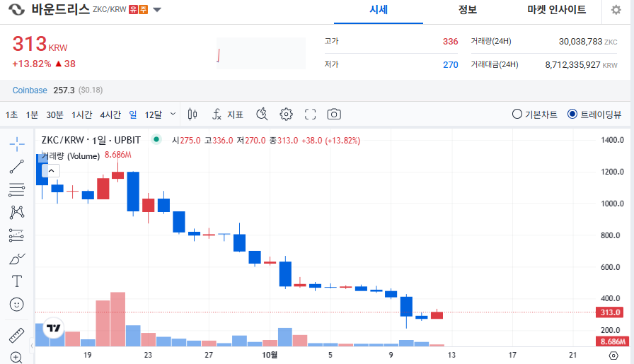Click the 8.686M volume axis label
This screenshot has height=364, width=634.
(612, 342)
